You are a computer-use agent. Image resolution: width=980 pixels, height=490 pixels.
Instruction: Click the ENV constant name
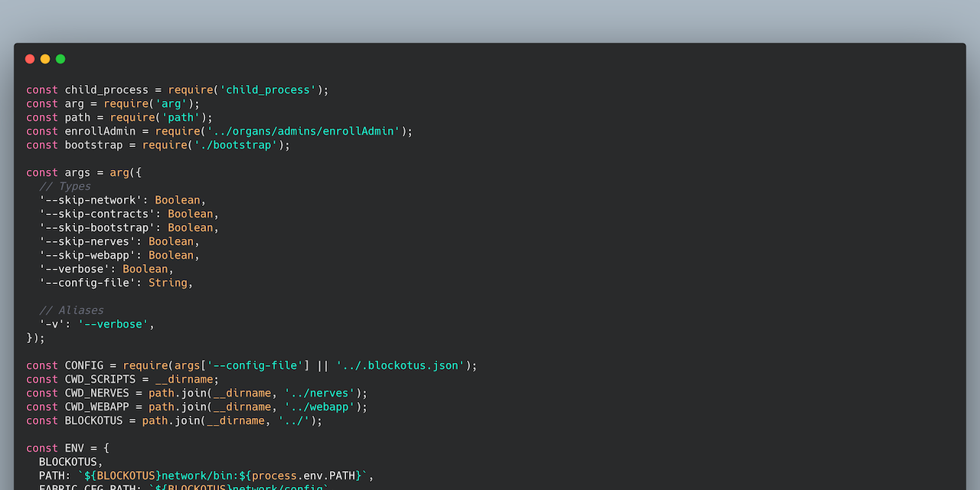(74, 448)
